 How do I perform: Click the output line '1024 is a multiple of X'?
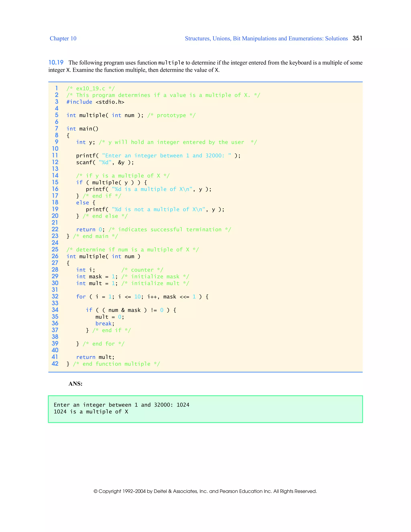[x=91, y=412]
